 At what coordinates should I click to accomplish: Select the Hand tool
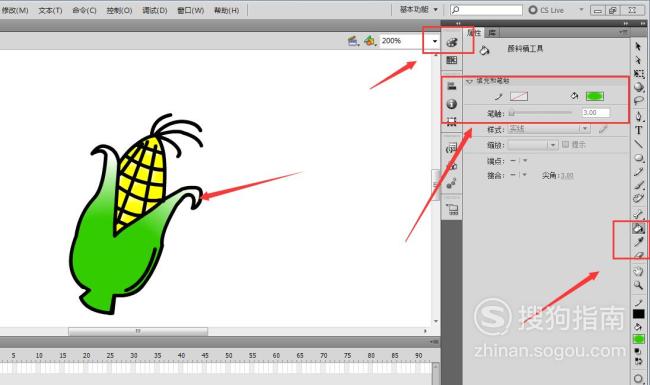click(x=638, y=271)
